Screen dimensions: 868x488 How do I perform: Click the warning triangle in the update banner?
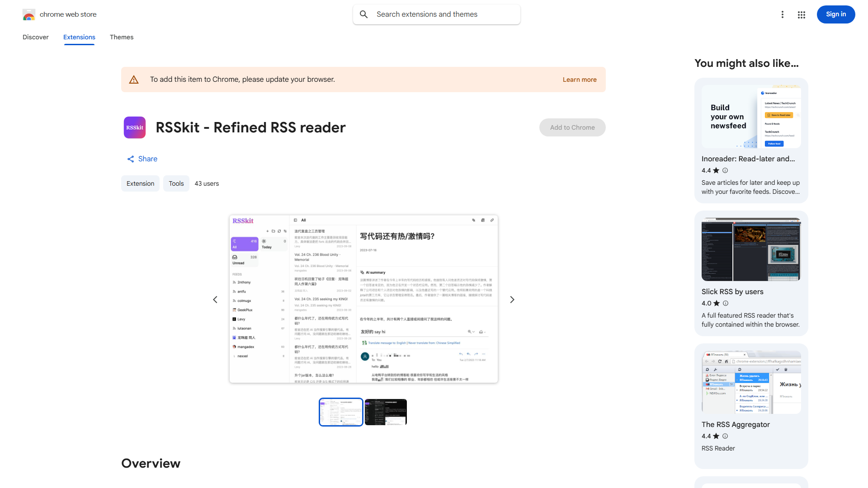pos(134,79)
